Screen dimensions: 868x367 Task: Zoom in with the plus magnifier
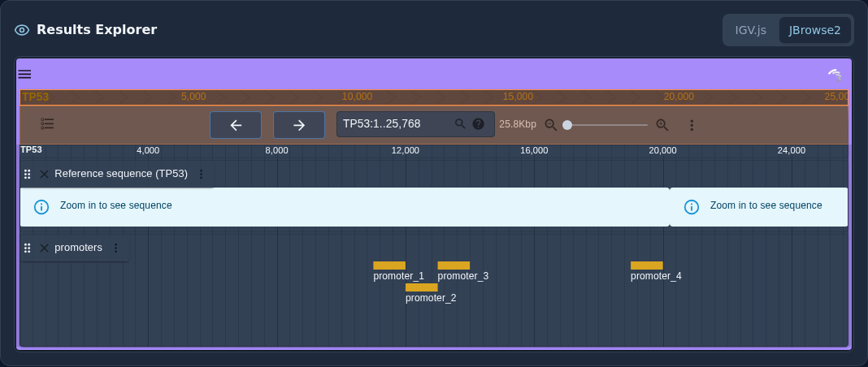point(662,125)
